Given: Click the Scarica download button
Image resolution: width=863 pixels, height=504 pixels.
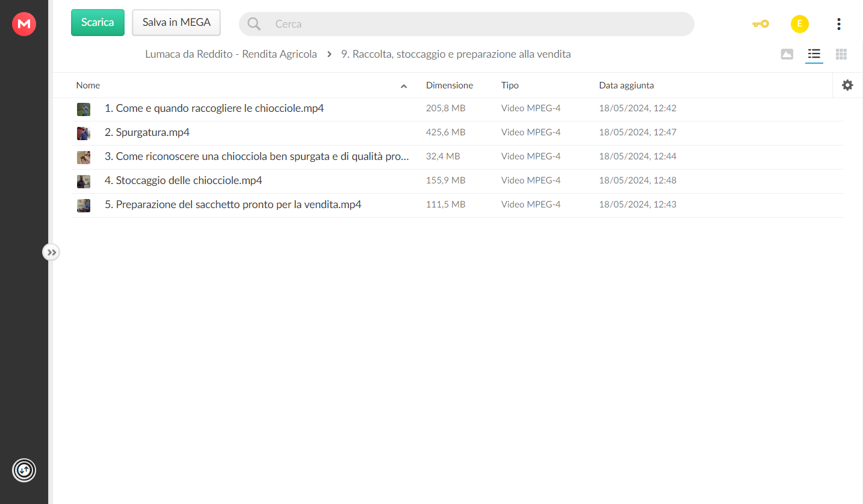Looking at the screenshot, I should [x=97, y=22].
